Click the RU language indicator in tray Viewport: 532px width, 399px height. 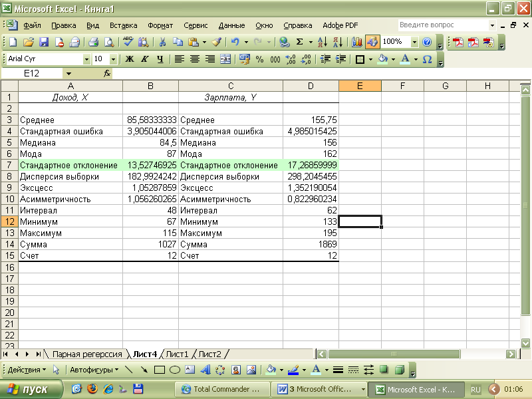475,390
